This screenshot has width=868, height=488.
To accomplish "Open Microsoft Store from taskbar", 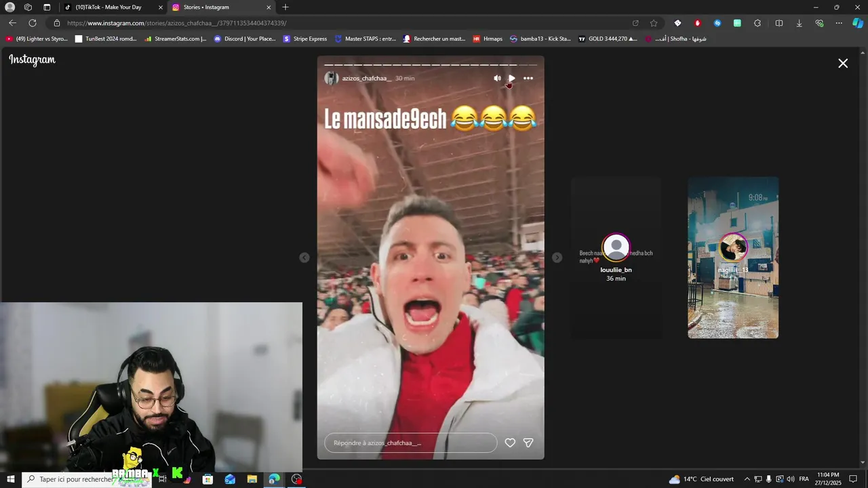I will pyautogui.click(x=208, y=479).
